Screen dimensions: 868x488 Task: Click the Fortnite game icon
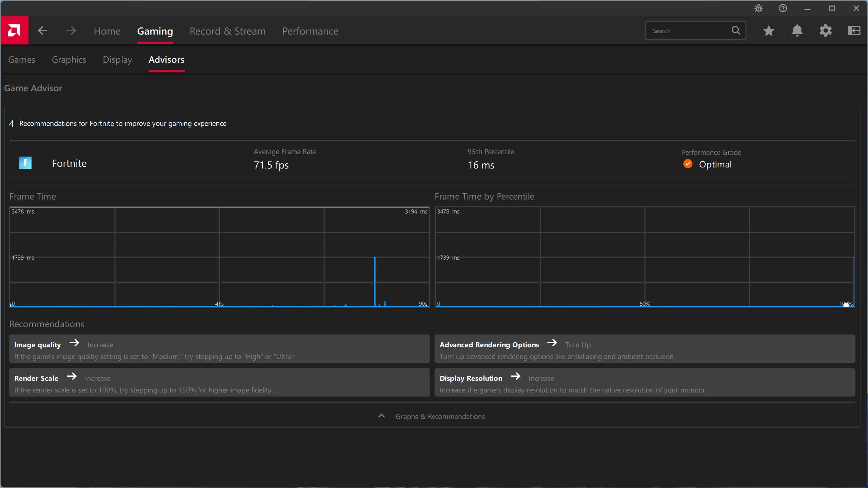(25, 163)
